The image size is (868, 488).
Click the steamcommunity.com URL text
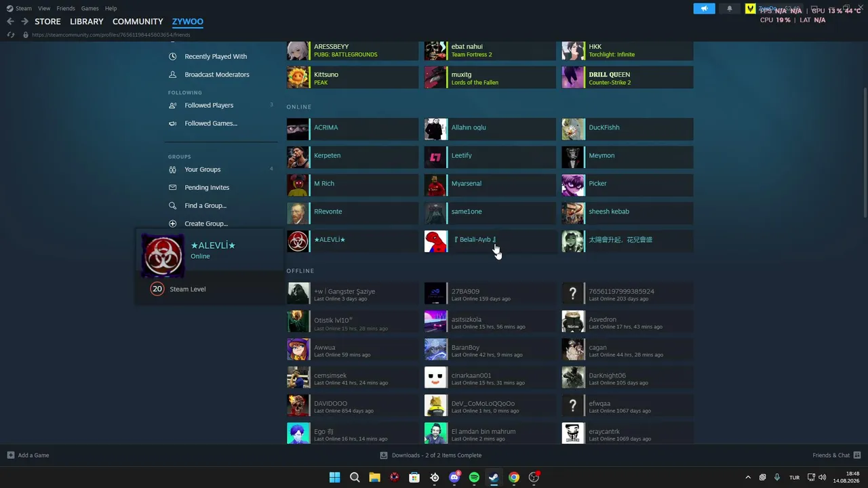pos(111,35)
